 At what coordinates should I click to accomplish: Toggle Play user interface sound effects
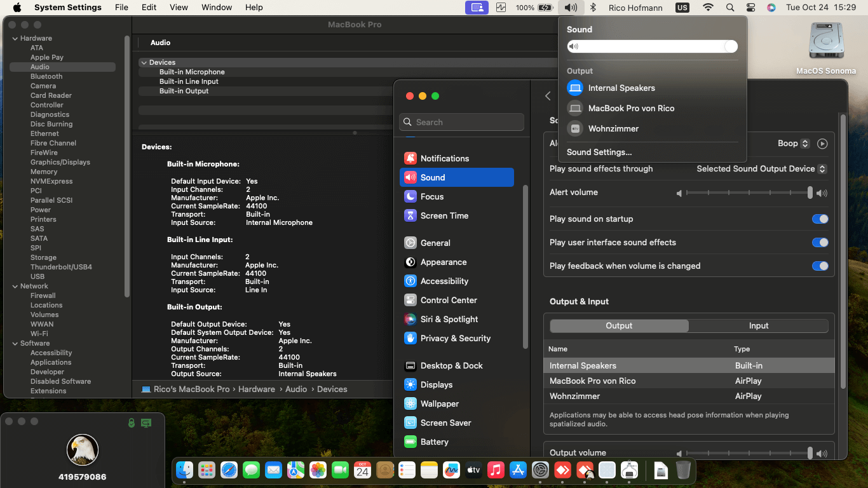tap(820, 243)
